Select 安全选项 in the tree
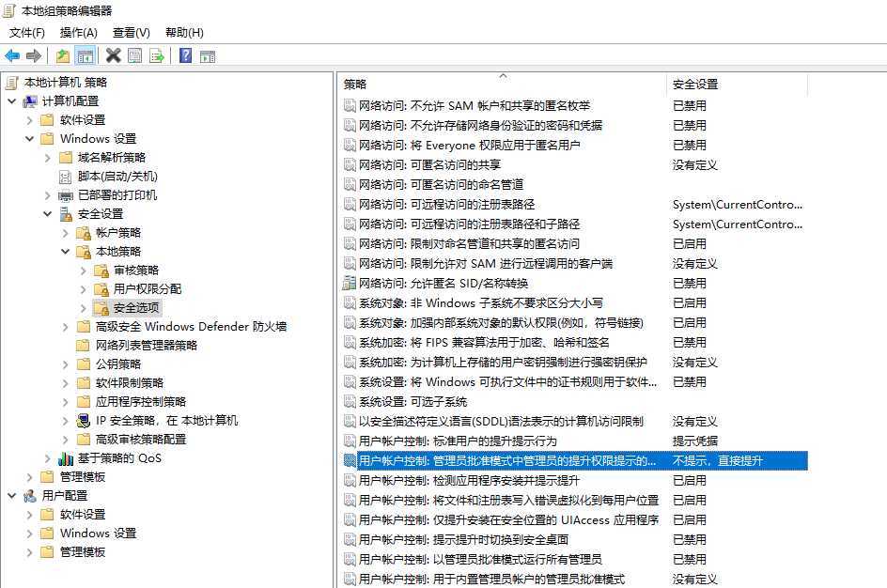 tap(136, 307)
